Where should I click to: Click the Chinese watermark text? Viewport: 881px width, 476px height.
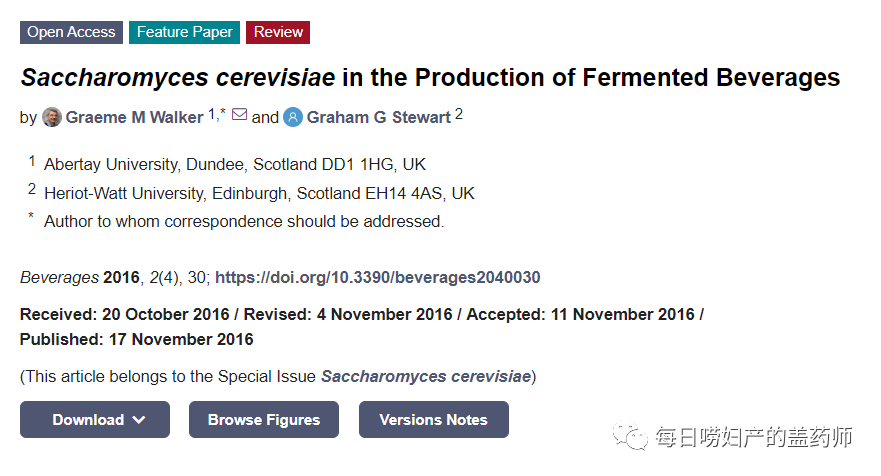[x=753, y=438]
